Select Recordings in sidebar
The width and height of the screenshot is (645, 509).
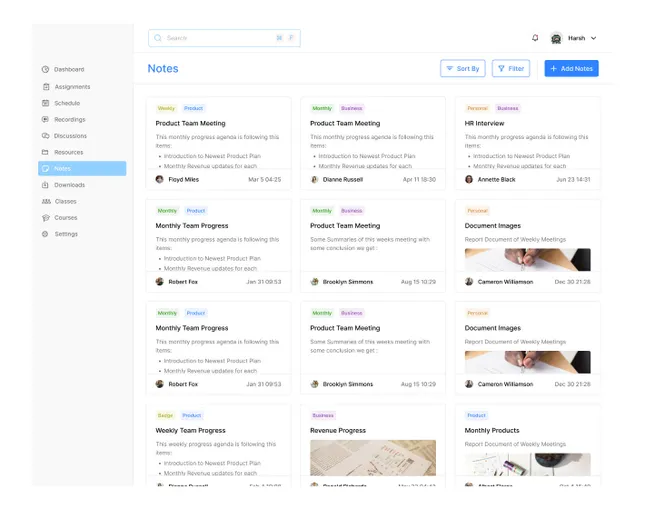(70, 119)
